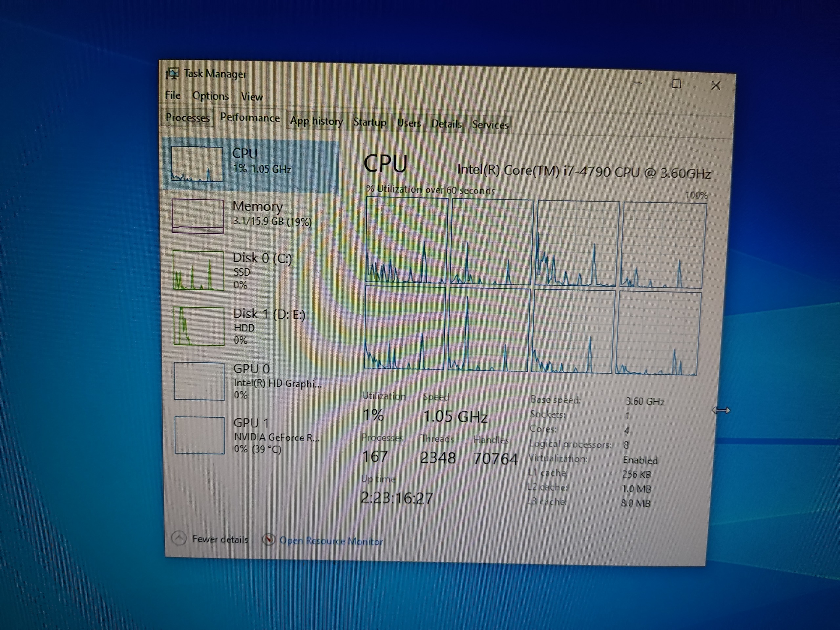Click the second logical processor graph, bottom row
Screen dimensions: 840x630
(489, 330)
